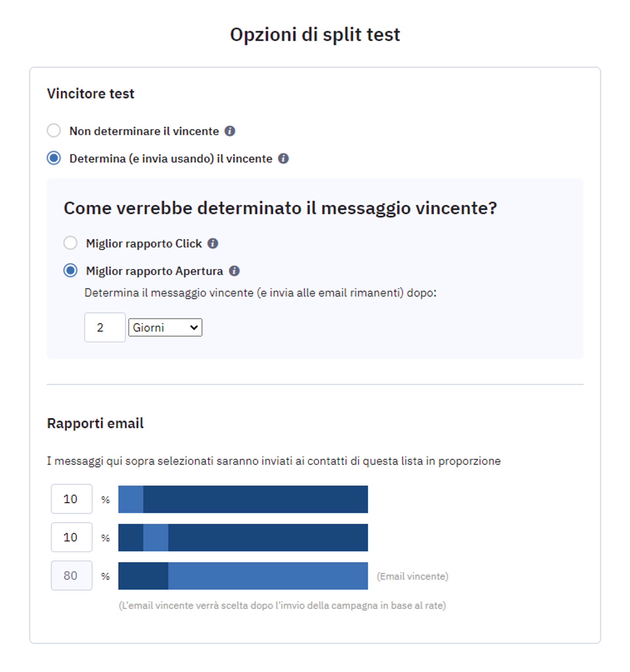Viewport: 630px width, 672px height.
Task: Click the first 10% proportion input
Action: (x=71, y=499)
